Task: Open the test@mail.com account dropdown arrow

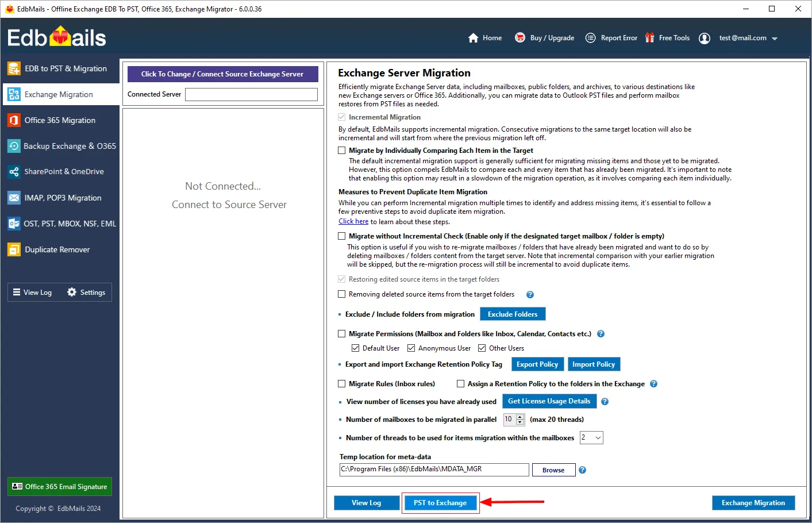Action: point(775,39)
